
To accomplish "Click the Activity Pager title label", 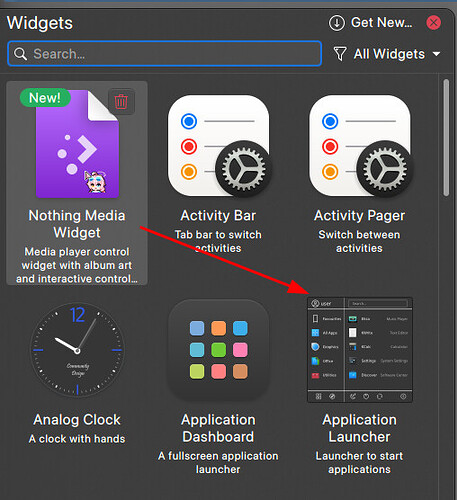I will pos(359,216).
